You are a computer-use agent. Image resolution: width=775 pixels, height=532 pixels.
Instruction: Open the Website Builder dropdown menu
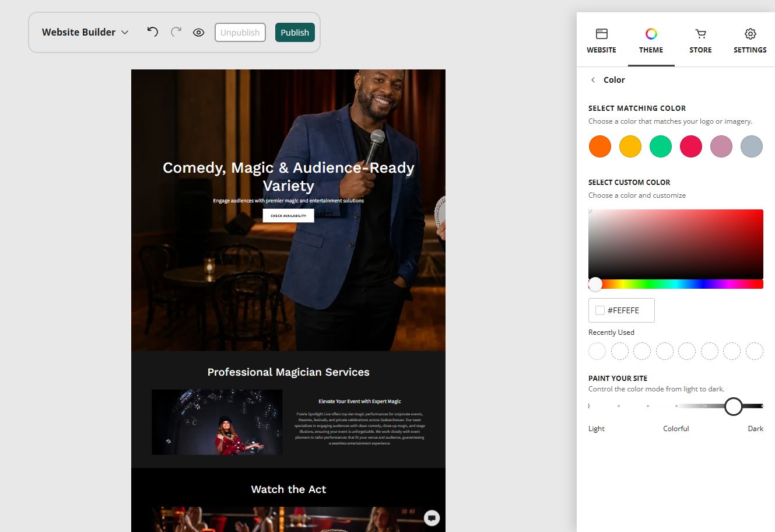point(85,32)
